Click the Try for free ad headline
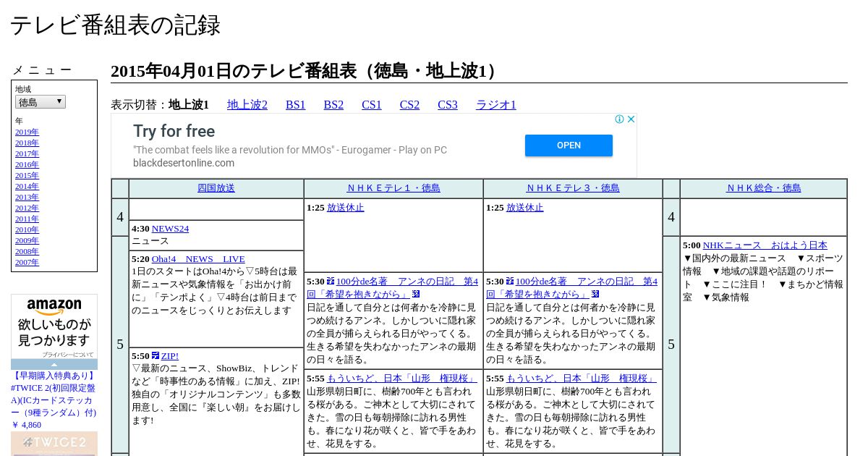The image size is (868, 456). pyautogui.click(x=174, y=131)
